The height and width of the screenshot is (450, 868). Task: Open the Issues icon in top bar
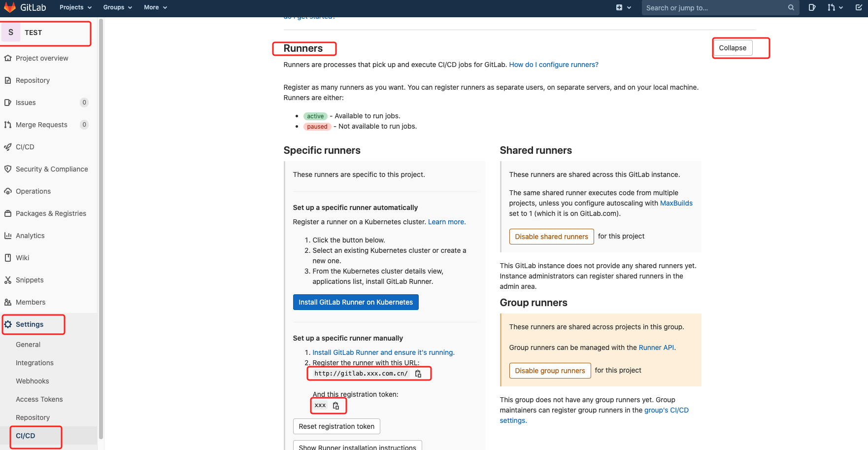[812, 7]
